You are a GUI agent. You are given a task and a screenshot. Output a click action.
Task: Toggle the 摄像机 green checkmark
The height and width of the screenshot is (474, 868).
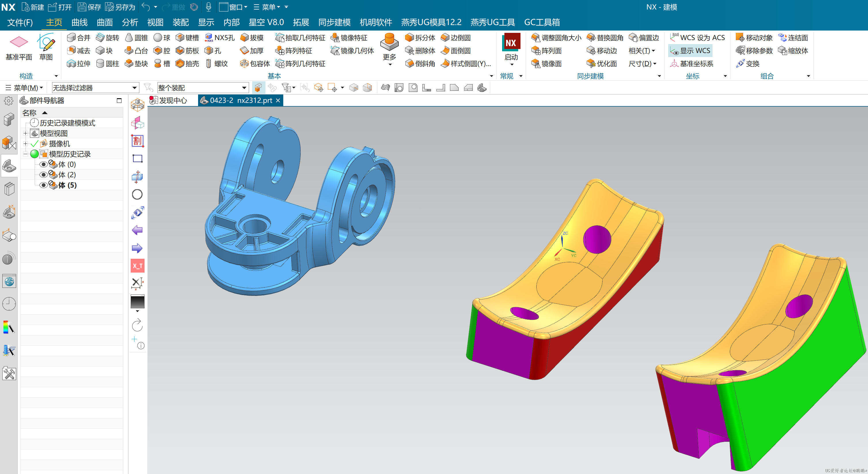point(34,144)
